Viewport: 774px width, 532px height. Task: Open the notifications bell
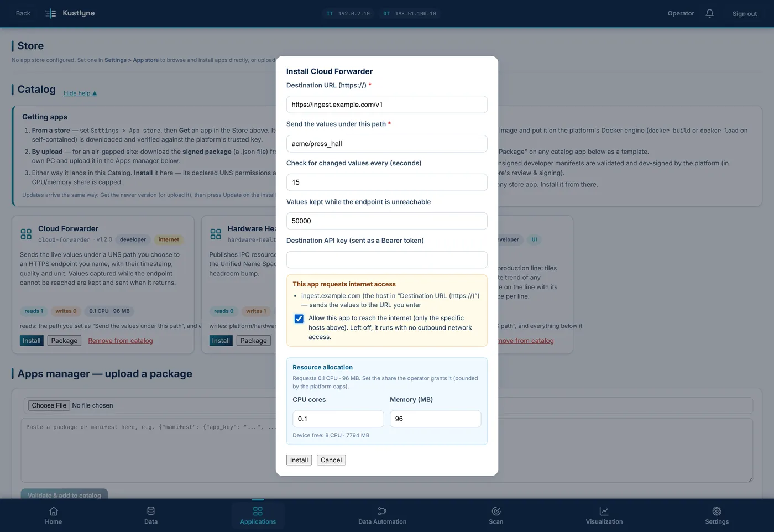[x=709, y=13]
